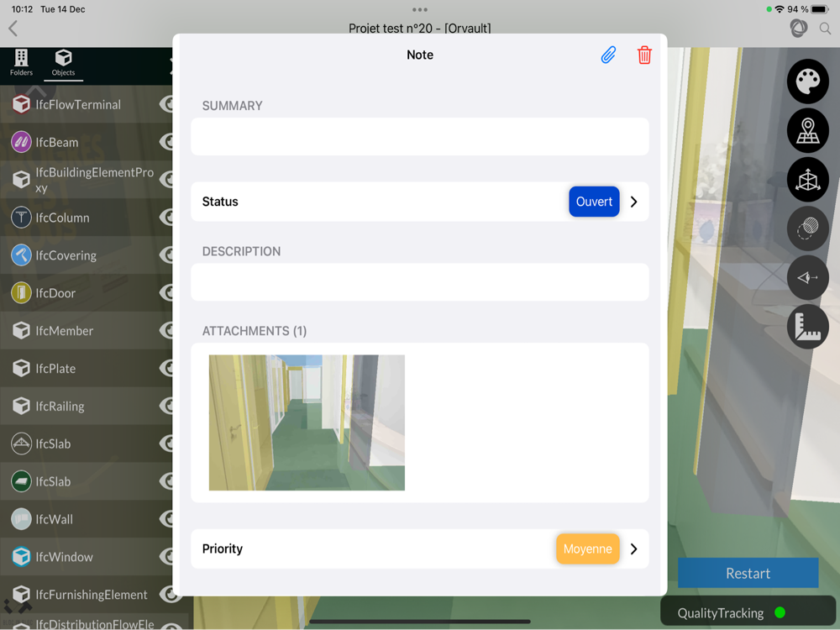The width and height of the screenshot is (840, 630).
Task: Toggle visibility of IfcRailing
Action: tap(166, 406)
